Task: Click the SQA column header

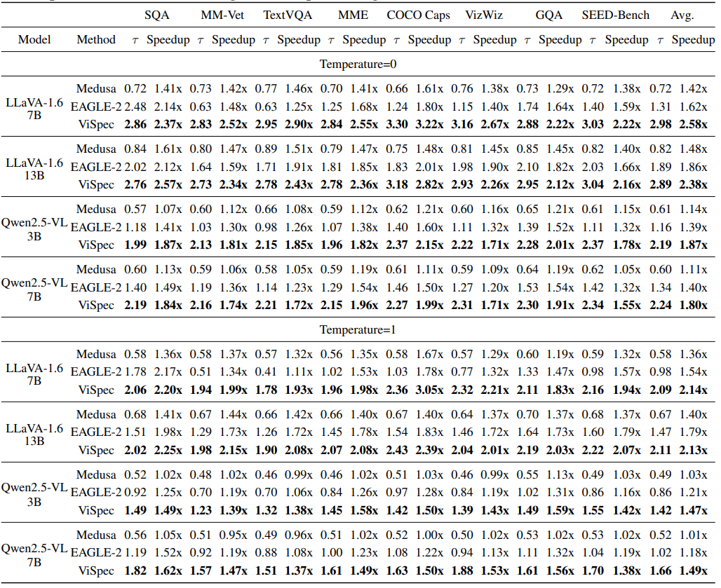Action: 156,15
